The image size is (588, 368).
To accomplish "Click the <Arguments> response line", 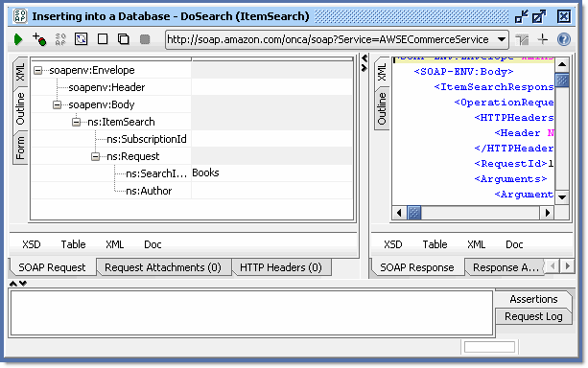I will tap(510, 179).
